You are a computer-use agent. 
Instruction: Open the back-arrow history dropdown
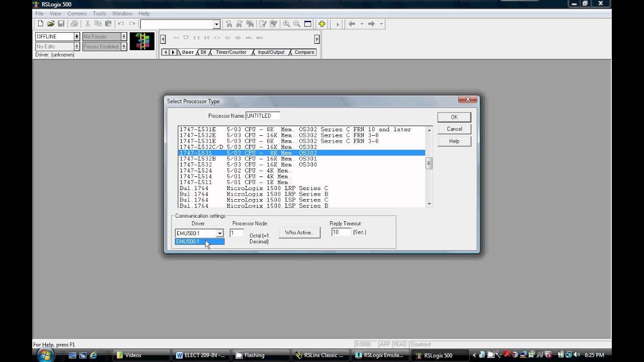[362, 24]
